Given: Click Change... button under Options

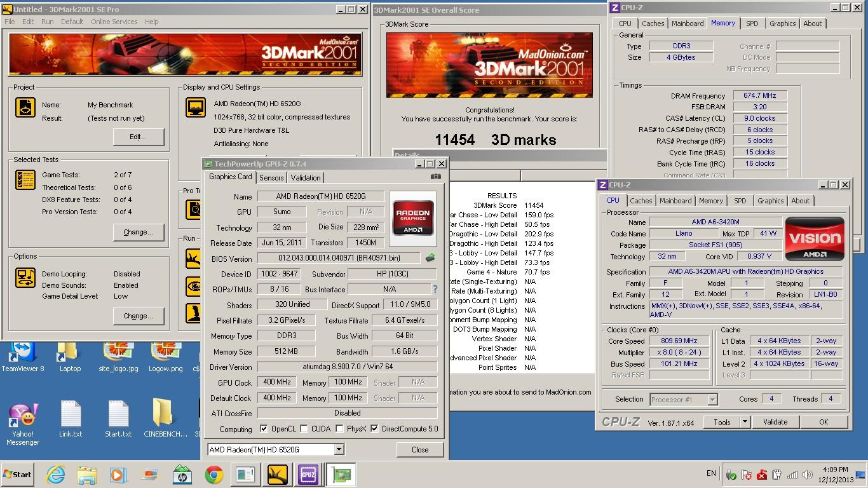Looking at the screenshot, I should coord(139,316).
